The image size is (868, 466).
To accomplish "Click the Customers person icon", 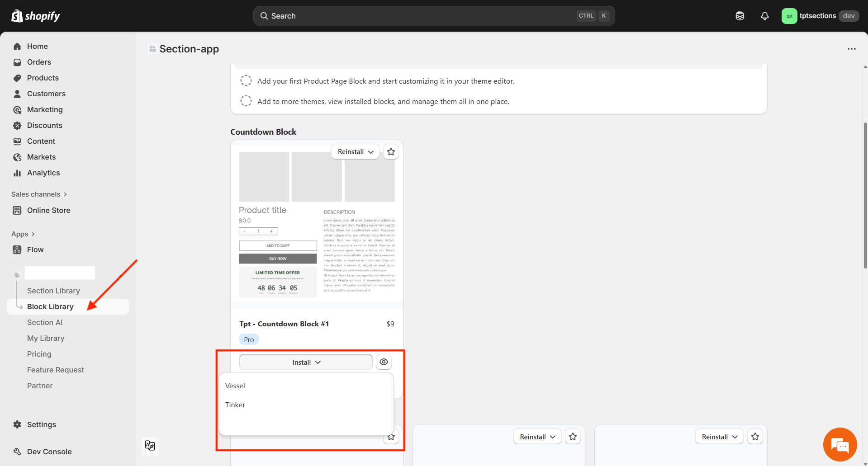I will [17, 94].
